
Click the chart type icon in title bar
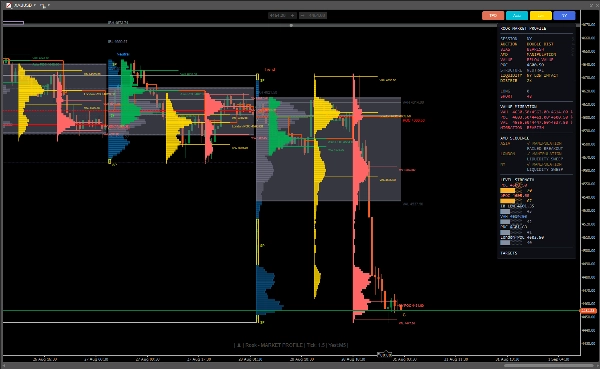pyautogui.click(x=44, y=5)
